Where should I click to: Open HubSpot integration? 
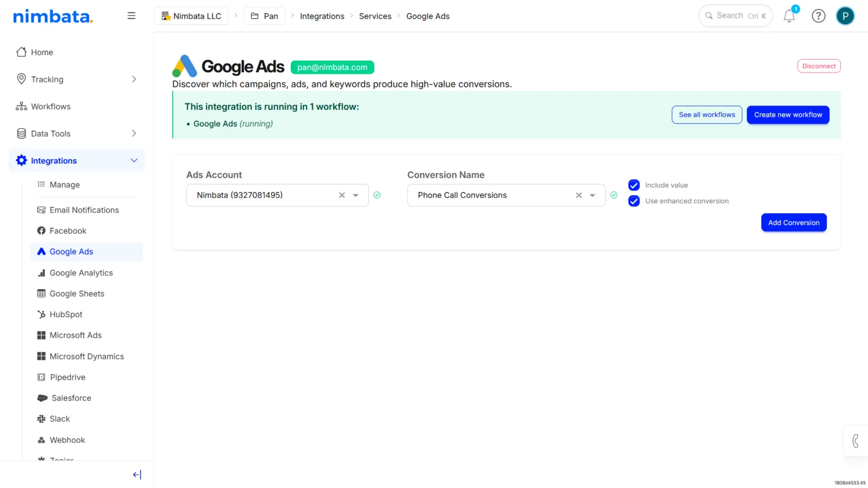86,314
